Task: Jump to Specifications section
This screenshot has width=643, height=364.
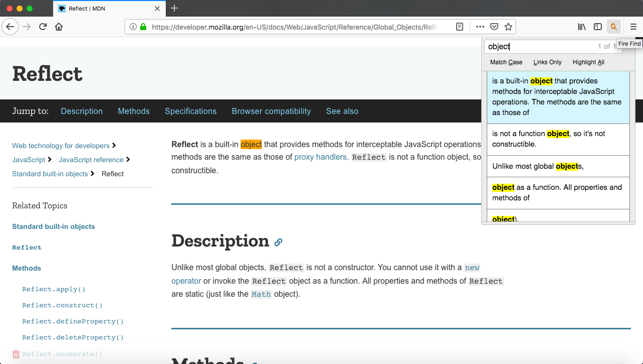Action: [x=191, y=111]
